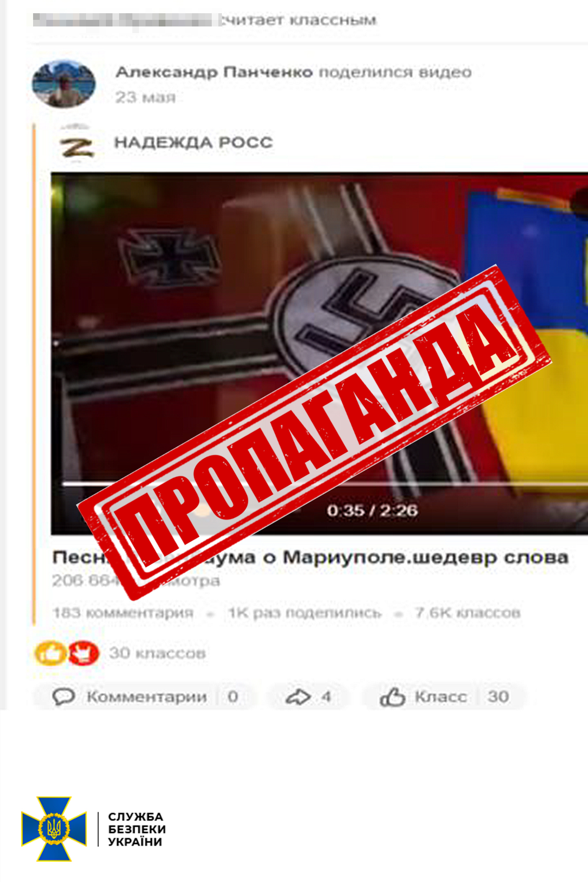Open the Z-logo group avatar
This screenshot has height=882, width=588.
77,144
